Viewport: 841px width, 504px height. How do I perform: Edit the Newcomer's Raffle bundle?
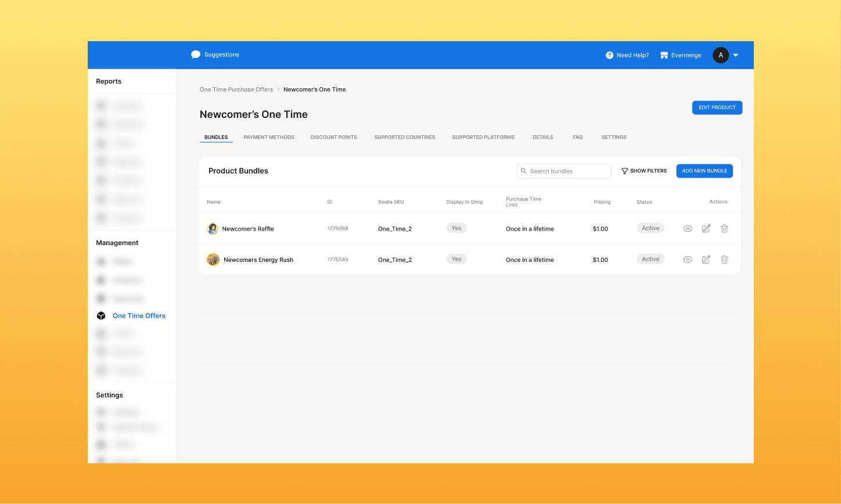(706, 229)
